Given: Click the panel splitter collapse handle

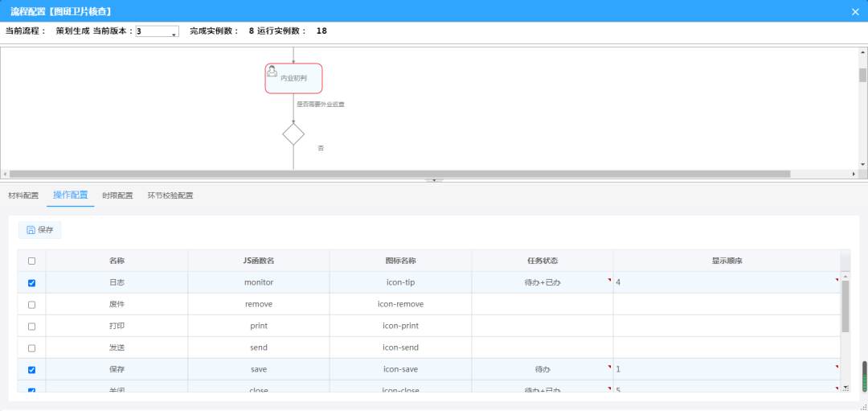Looking at the screenshot, I should tap(433, 180).
